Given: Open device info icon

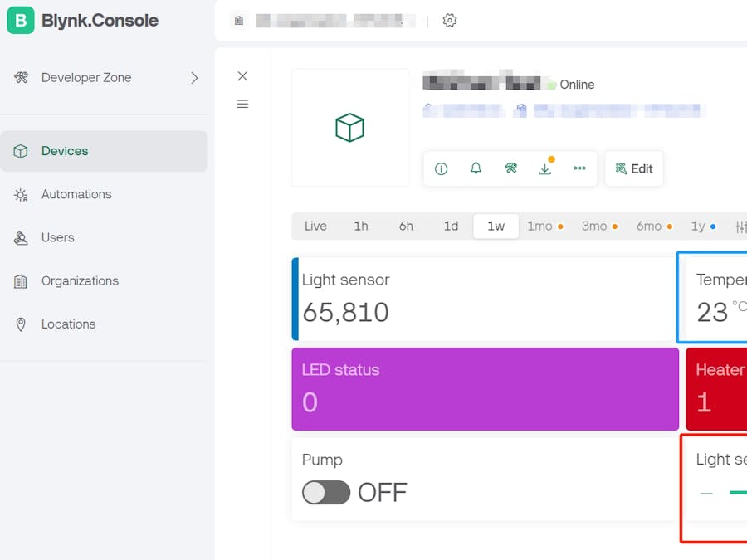Looking at the screenshot, I should point(442,168).
